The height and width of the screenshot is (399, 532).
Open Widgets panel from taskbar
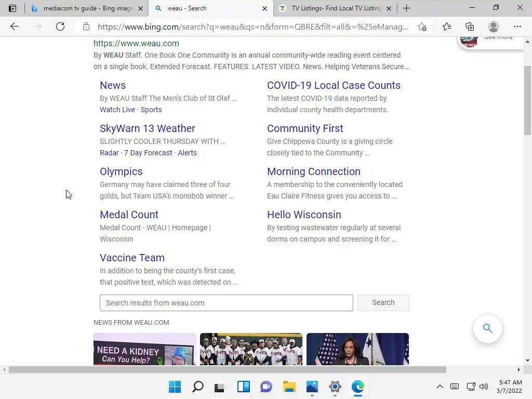point(244,387)
